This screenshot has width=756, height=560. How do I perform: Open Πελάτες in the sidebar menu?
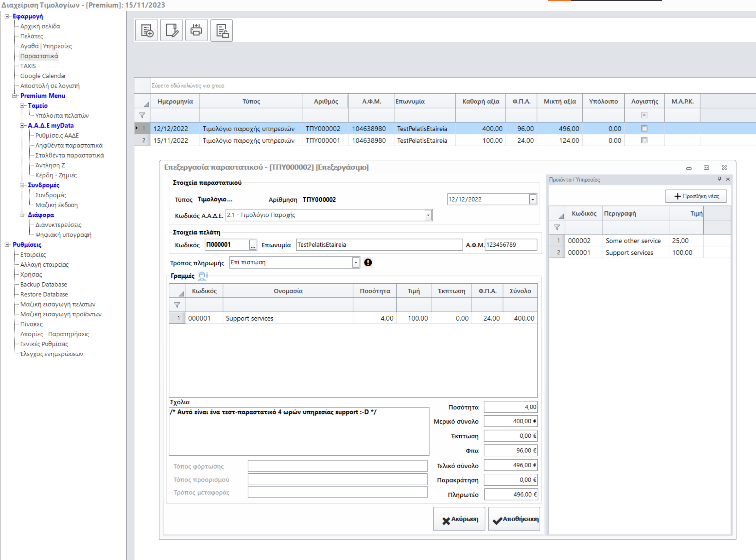click(x=32, y=36)
